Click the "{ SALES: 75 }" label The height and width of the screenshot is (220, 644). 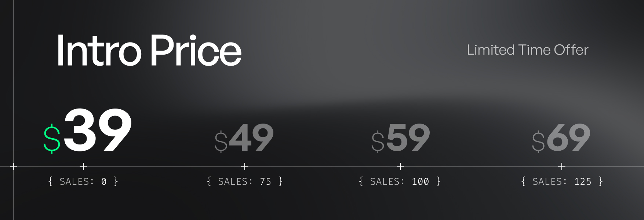tap(245, 181)
